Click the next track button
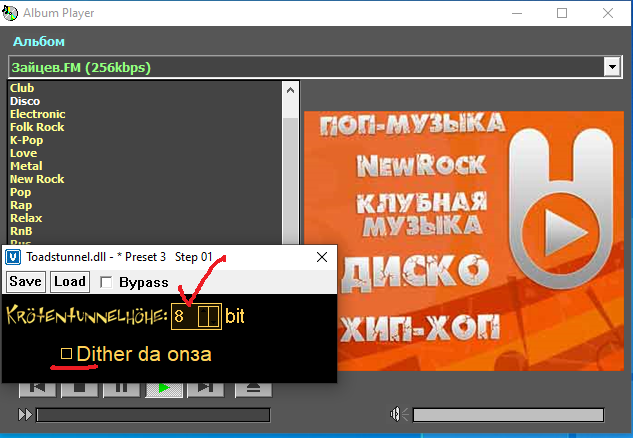 point(206,389)
